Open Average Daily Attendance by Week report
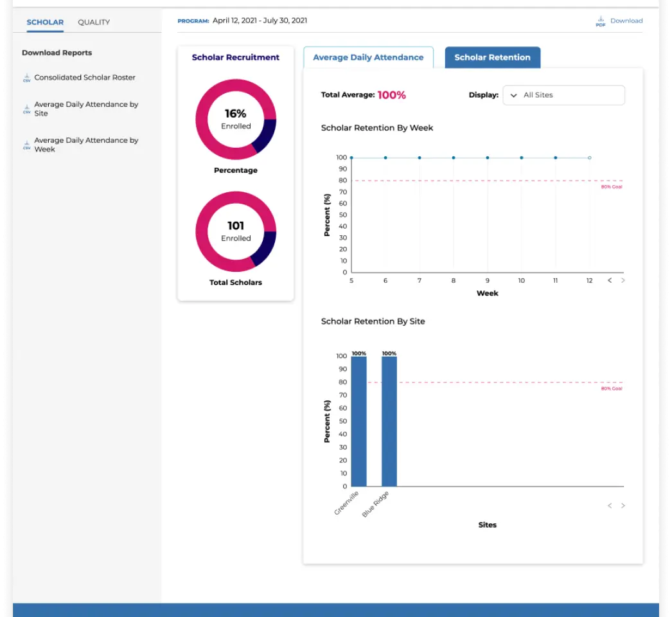Image resolution: width=672 pixels, height=617 pixels. [x=86, y=145]
